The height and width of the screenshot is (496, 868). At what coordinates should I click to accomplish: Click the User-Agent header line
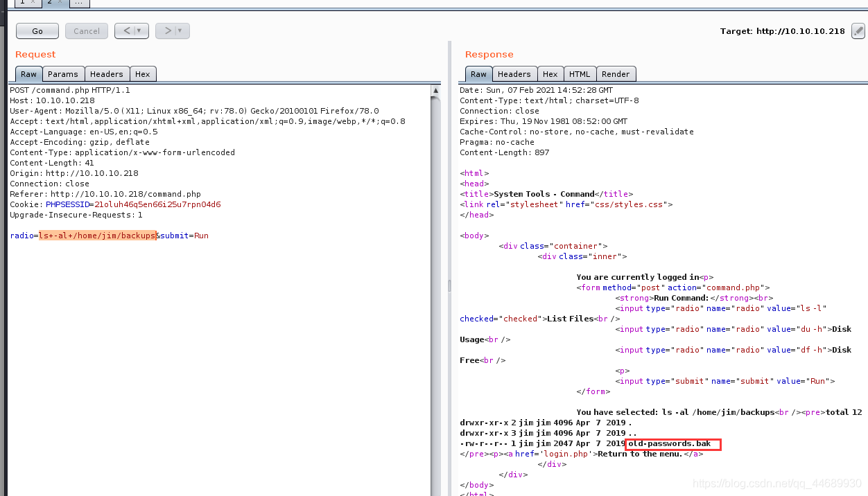click(x=194, y=111)
